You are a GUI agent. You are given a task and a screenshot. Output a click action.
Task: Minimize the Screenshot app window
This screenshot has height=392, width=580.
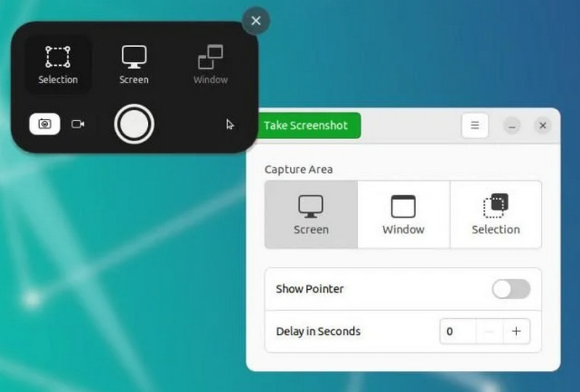pyautogui.click(x=512, y=126)
